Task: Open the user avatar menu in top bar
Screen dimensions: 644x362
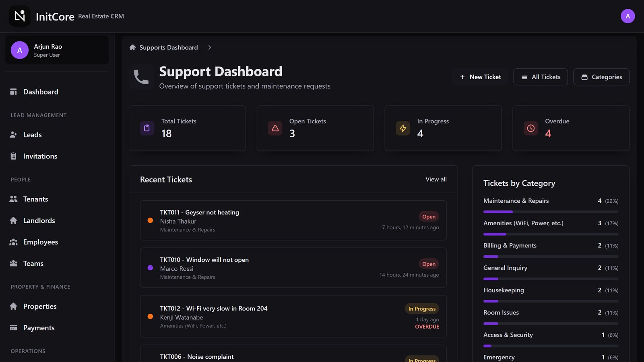Action: tap(627, 16)
